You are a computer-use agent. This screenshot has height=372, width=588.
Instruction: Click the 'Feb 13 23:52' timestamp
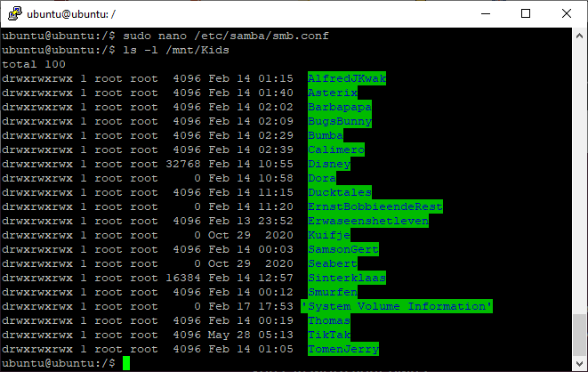(x=251, y=222)
